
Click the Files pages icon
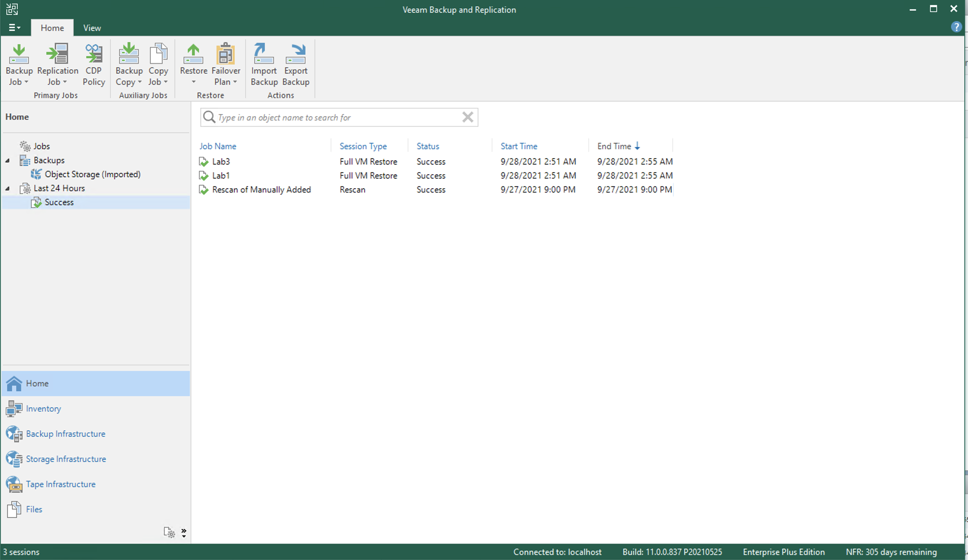(x=14, y=510)
